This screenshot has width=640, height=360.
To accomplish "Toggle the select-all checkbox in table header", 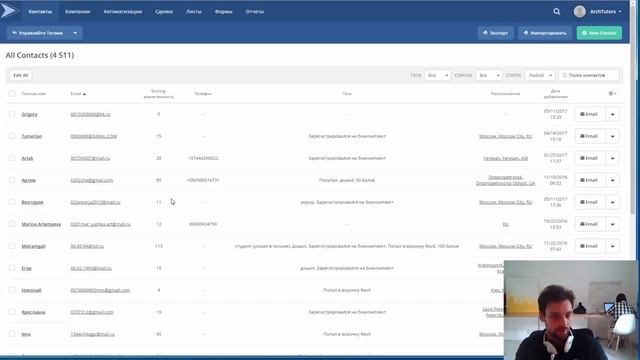I will point(12,93).
